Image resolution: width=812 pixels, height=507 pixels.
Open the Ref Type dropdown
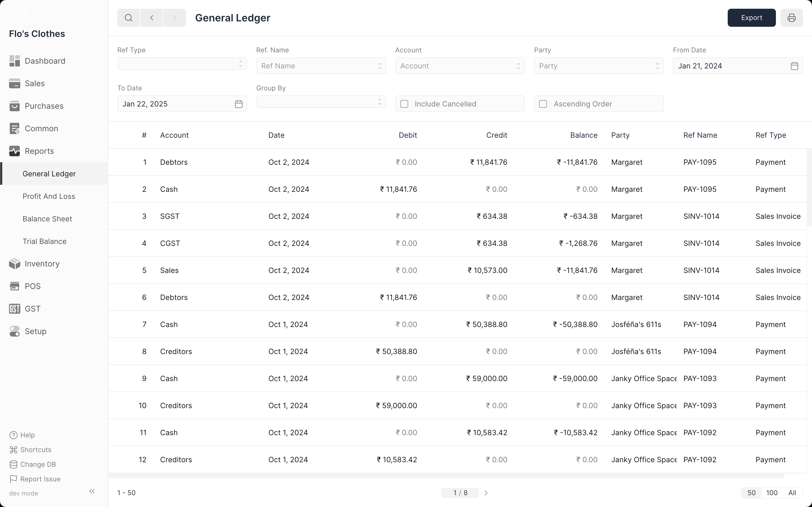(x=182, y=64)
